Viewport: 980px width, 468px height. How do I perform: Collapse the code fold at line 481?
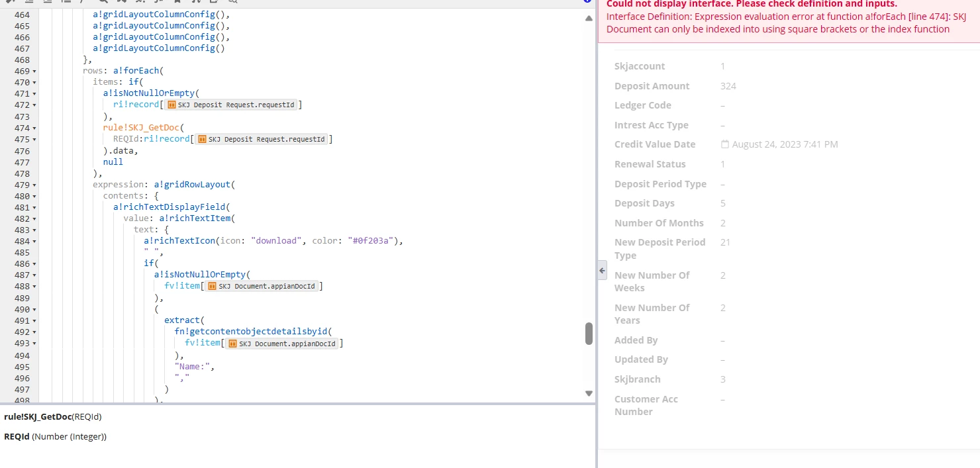coord(34,207)
